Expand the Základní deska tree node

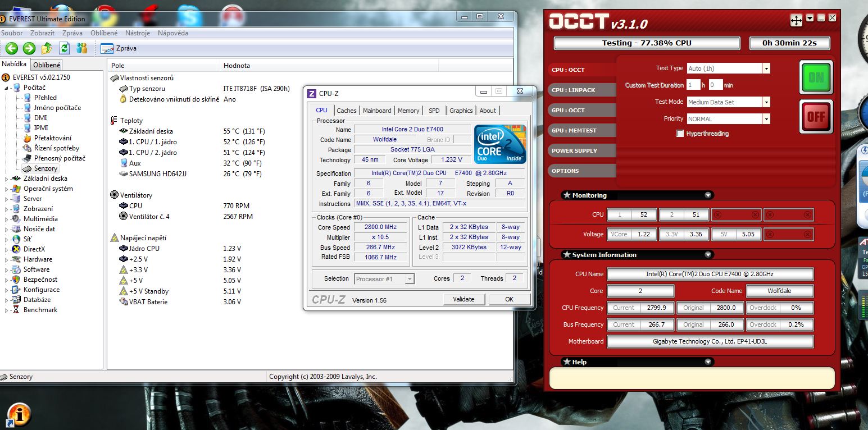pyautogui.click(x=7, y=179)
